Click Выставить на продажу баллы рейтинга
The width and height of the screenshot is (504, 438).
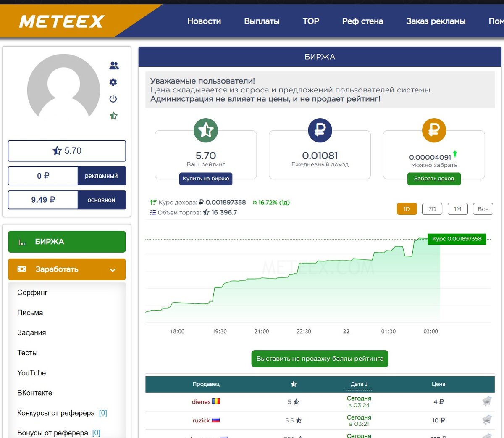point(319,359)
